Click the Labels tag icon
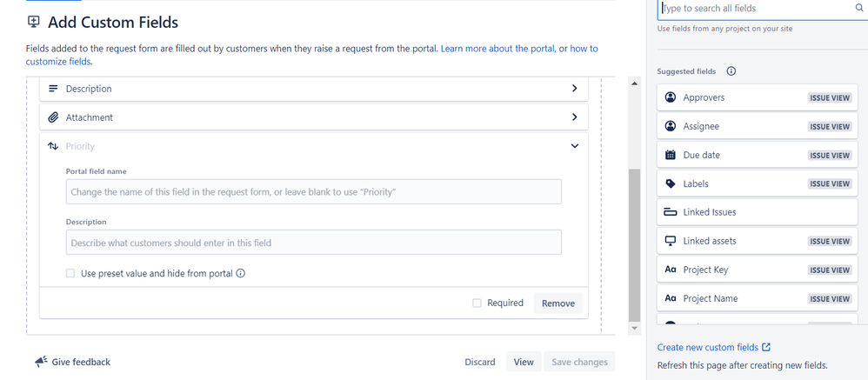Image resolution: width=868 pixels, height=380 pixels. coord(671,183)
